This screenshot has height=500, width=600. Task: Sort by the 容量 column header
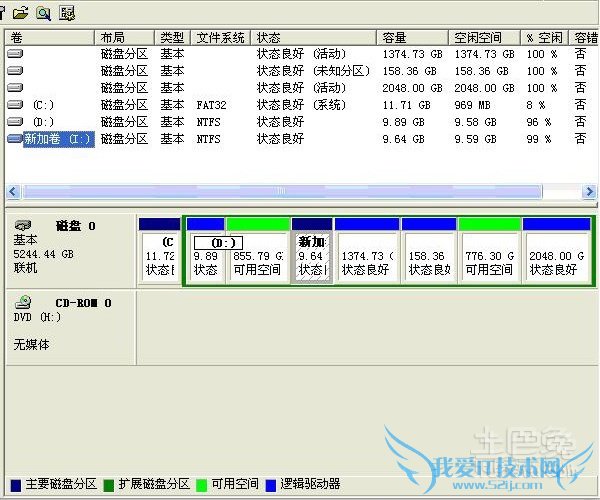[x=412, y=37]
